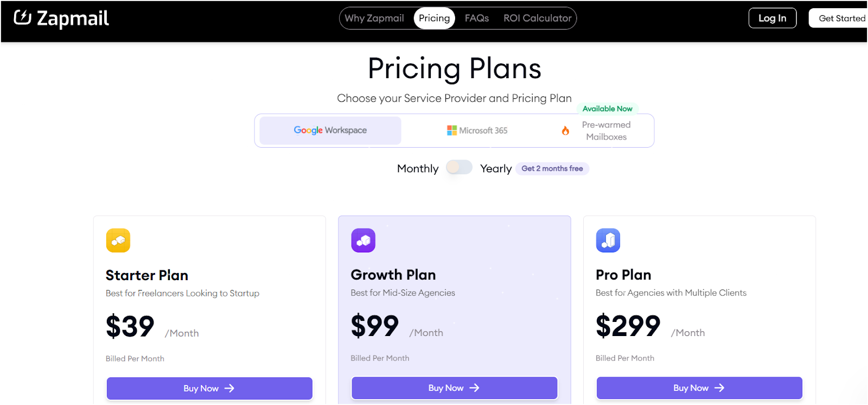The height and width of the screenshot is (405, 868).
Task: Click the flame icon beside Pre-warmed Mailboxes
Action: click(x=565, y=131)
